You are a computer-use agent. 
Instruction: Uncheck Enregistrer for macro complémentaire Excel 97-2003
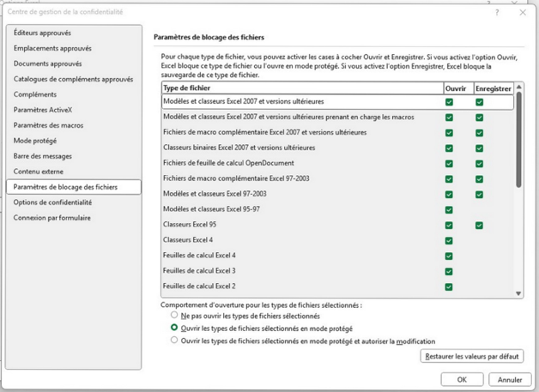click(479, 179)
